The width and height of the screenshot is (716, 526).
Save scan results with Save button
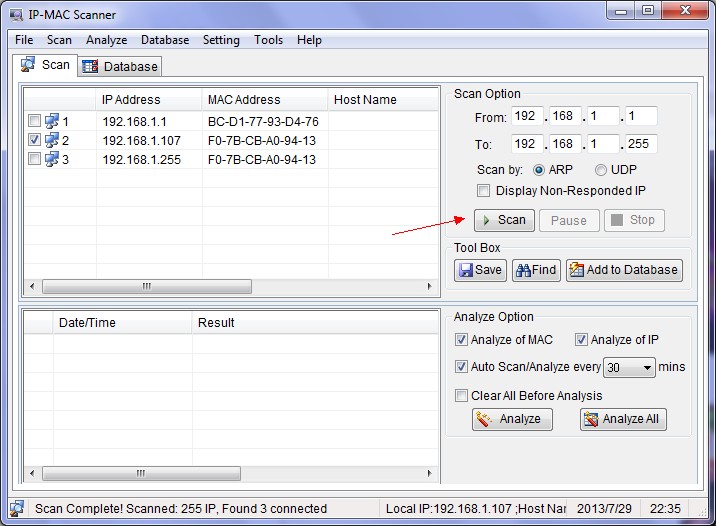coord(480,270)
